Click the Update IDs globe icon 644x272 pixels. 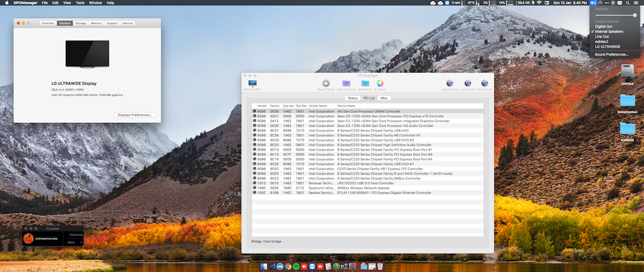click(468, 83)
